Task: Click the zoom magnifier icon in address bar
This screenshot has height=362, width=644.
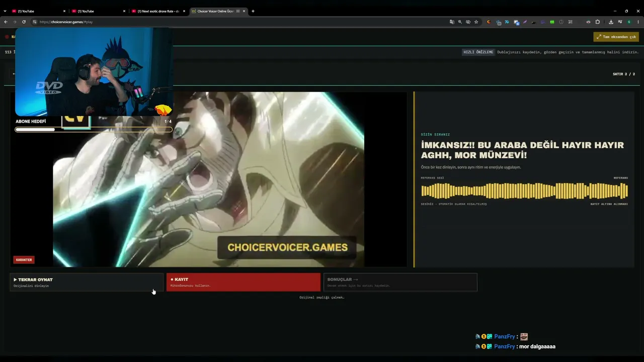Action: (x=460, y=22)
